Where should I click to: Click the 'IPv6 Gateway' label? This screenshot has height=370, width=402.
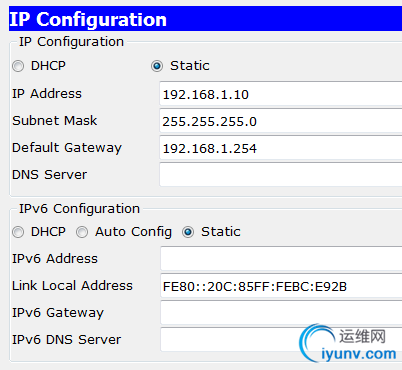58,313
